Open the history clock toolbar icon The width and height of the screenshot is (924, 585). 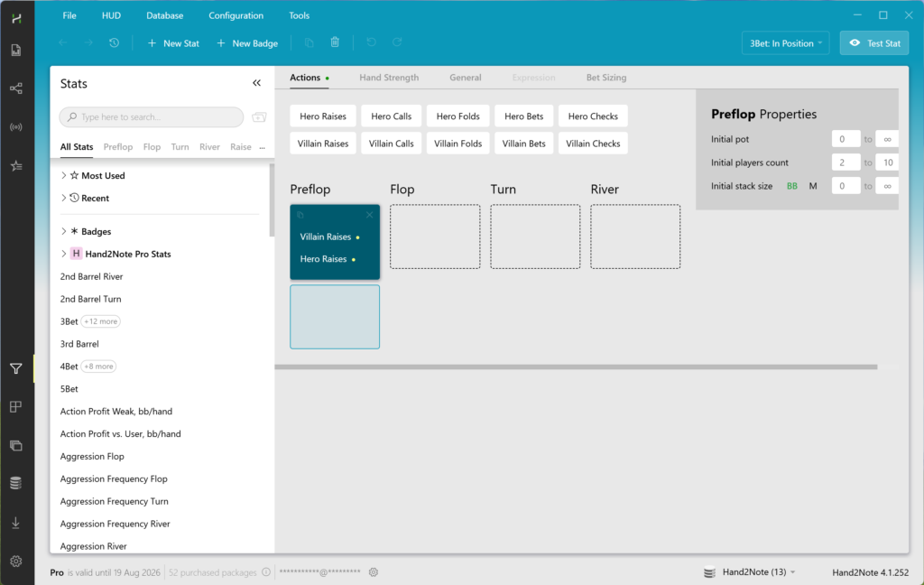tap(114, 42)
